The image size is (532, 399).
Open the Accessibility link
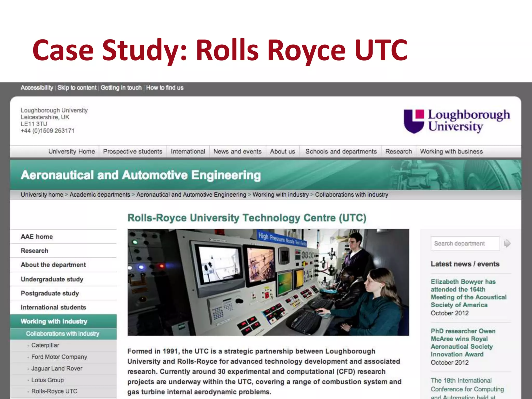37,88
